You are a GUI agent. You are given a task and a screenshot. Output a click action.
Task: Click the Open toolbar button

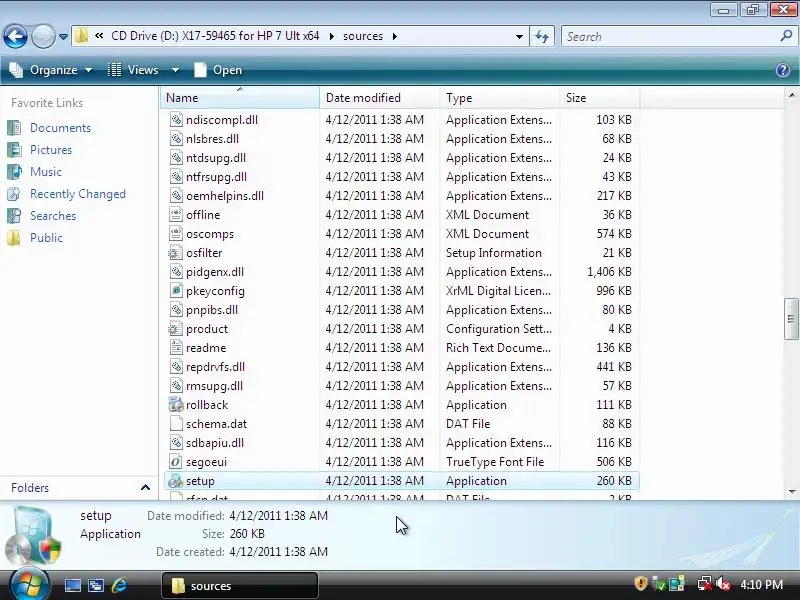[x=218, y=70]
